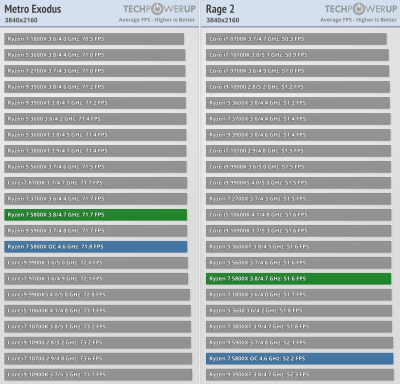This screenshot has height=384, width=400.
Task: Click the green Ryzen 7 5800X 51.6 FPS bar
Action: point(298,279)
